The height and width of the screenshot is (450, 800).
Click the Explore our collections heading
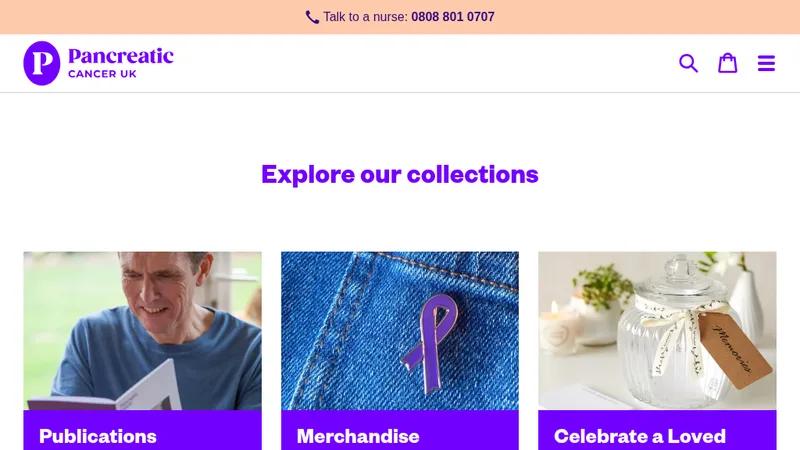click(x=400, y=174)
